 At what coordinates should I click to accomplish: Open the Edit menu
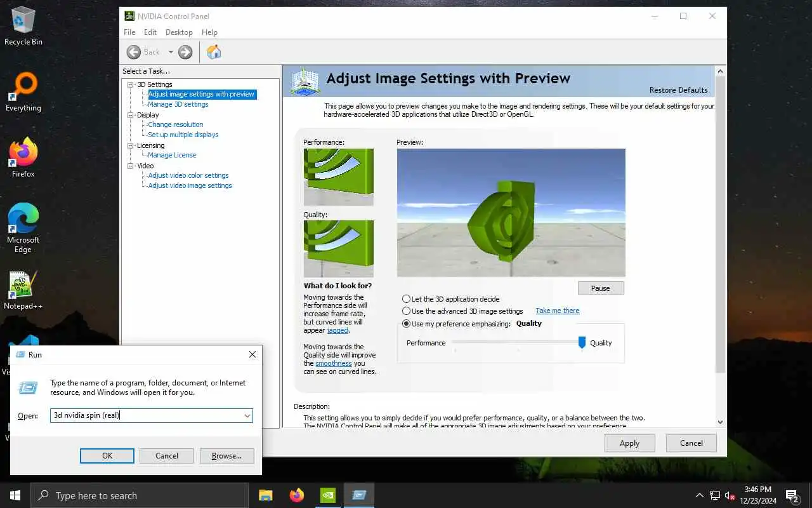[x=150, y=32]
